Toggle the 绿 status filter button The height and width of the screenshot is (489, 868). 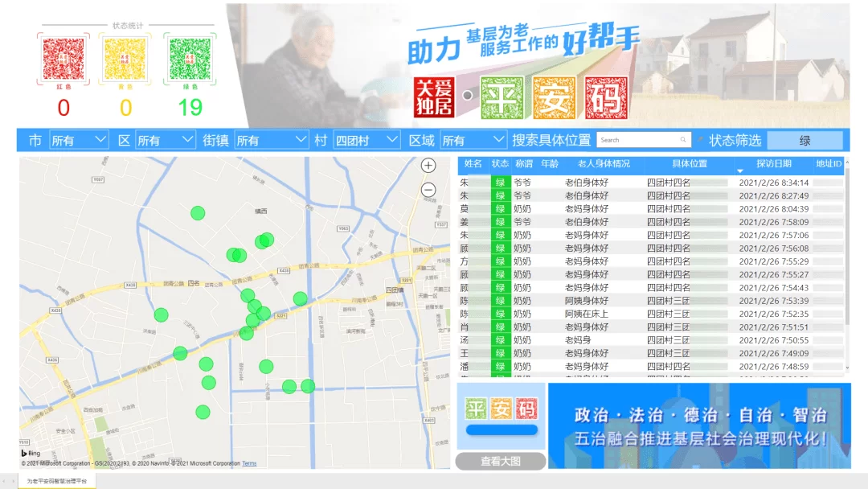tap(805, 141)
